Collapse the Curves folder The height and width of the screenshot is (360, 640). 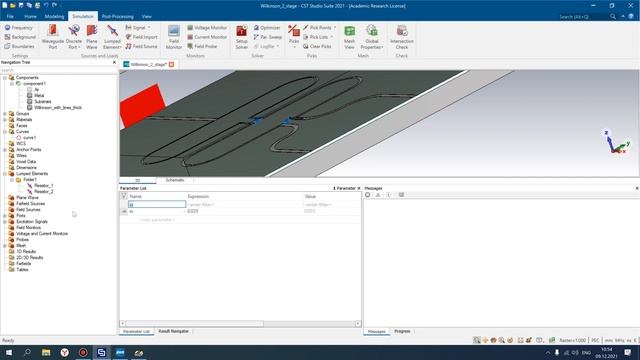pyautogui.click(x=5, y=131)
